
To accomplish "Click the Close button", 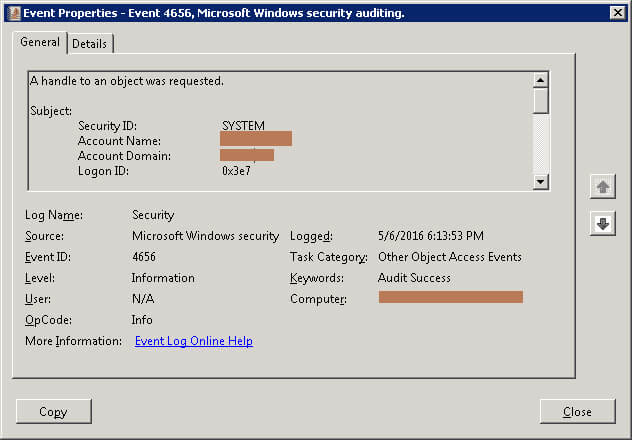I will pyautogui.click(x=577, y=411).
